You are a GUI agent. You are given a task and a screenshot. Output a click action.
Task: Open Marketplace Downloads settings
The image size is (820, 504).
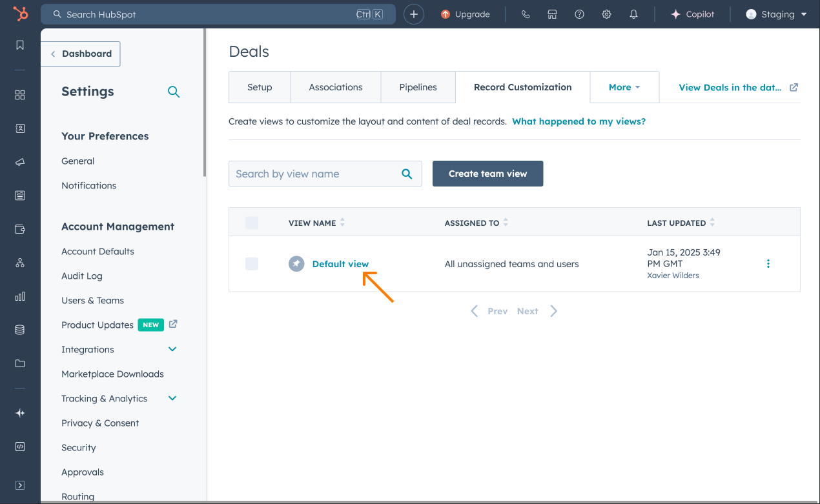[x=113, y=374]
